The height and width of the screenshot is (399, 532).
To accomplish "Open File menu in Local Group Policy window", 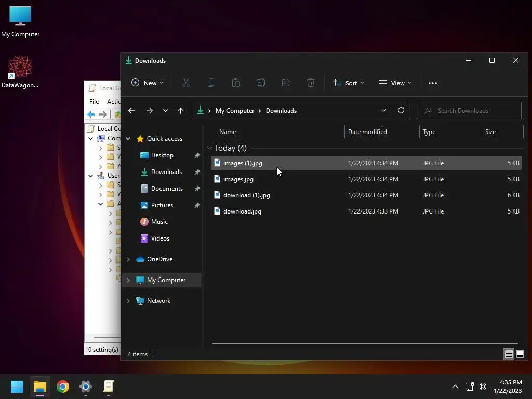I will coord(94,101).
